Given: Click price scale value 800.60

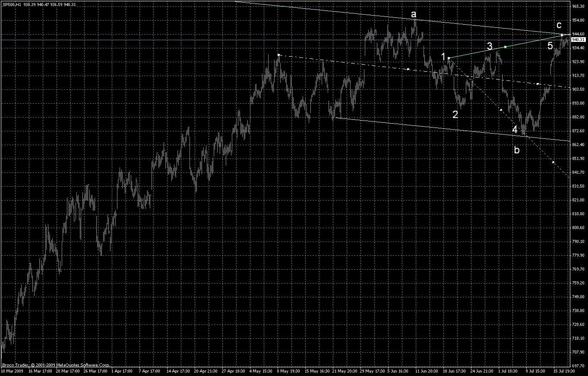Looking at the screenshot, I should click(x=578, y=228).
